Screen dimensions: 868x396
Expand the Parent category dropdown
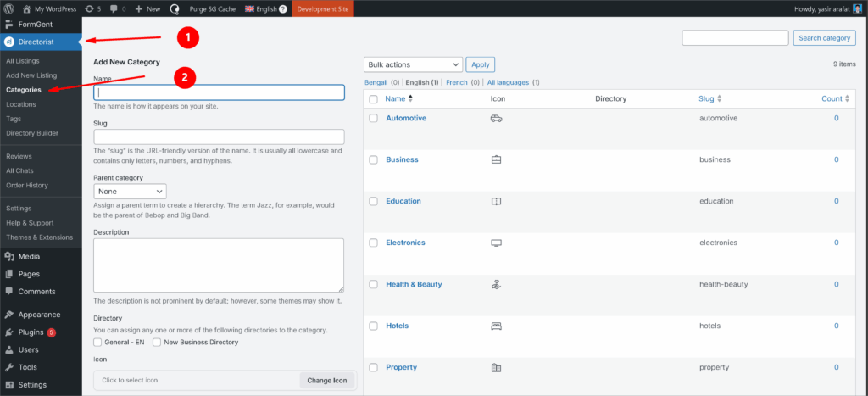[x=130, y=192]
